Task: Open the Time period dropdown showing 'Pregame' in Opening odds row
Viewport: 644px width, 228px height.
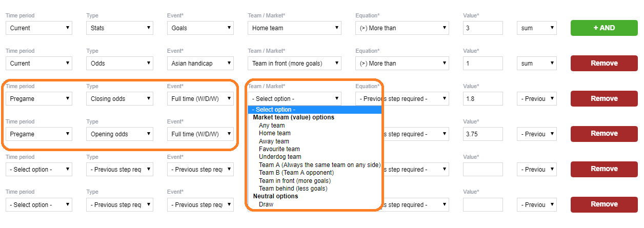Action: pos(39,134)
